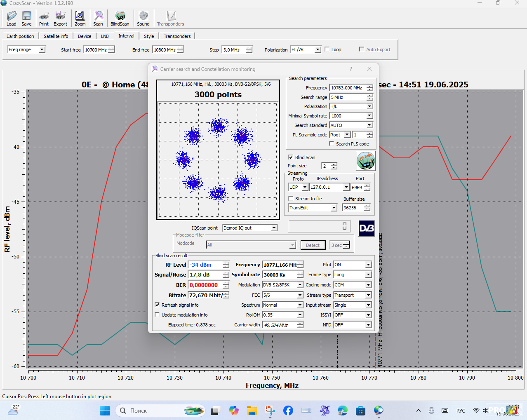
Task: Click the Print toolbar icon
Action: [x=44, y=18]
